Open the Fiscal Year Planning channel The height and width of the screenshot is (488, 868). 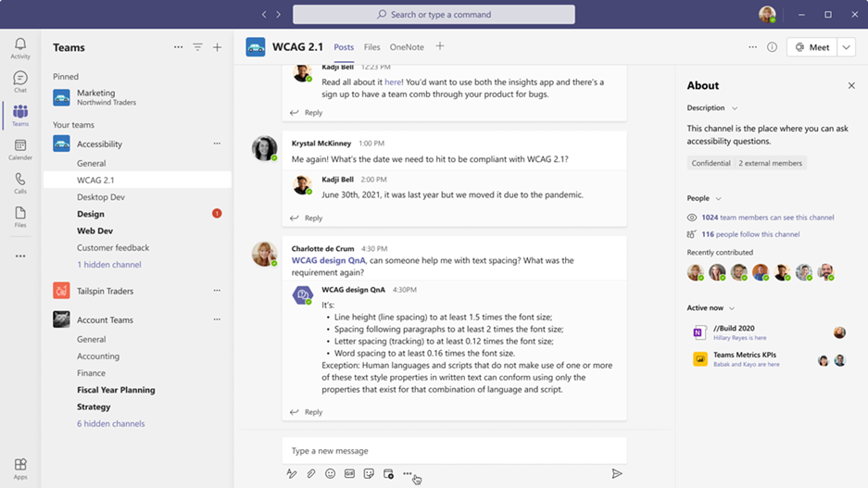(x=116, y=390)
